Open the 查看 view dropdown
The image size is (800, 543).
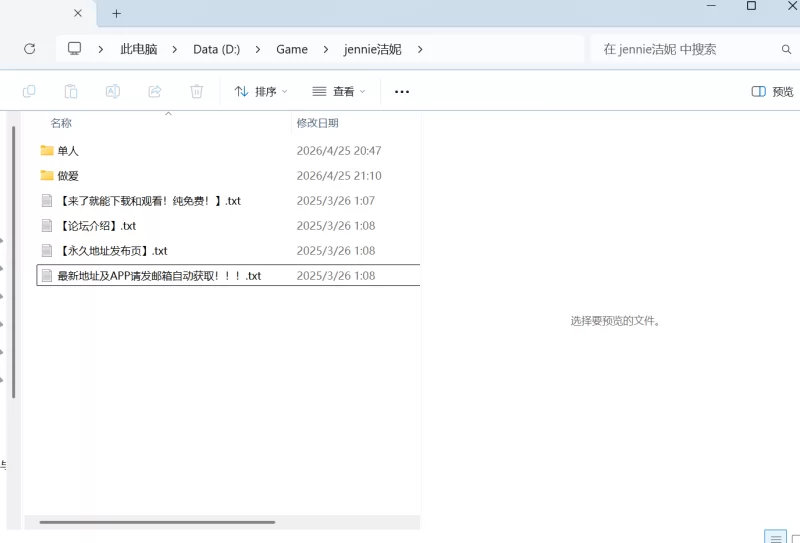pos(339,91)
